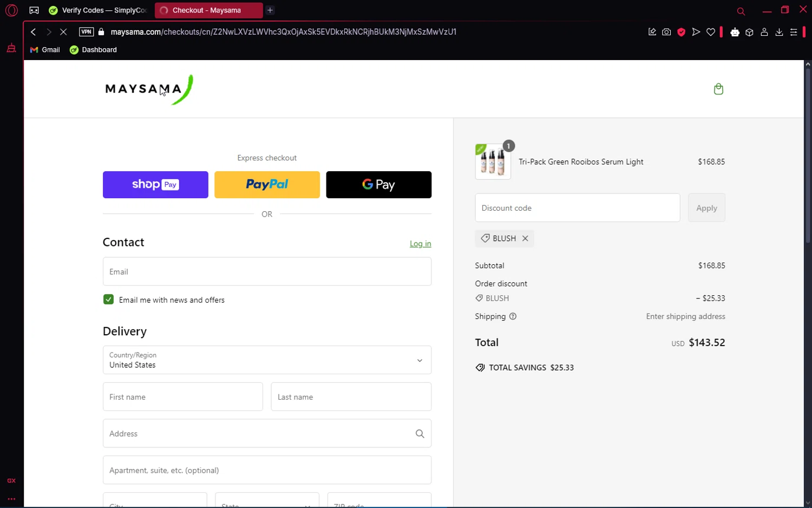Add page to bookmarks heart icon
This screenshot has height=508, width=812.
pos(711,32)
